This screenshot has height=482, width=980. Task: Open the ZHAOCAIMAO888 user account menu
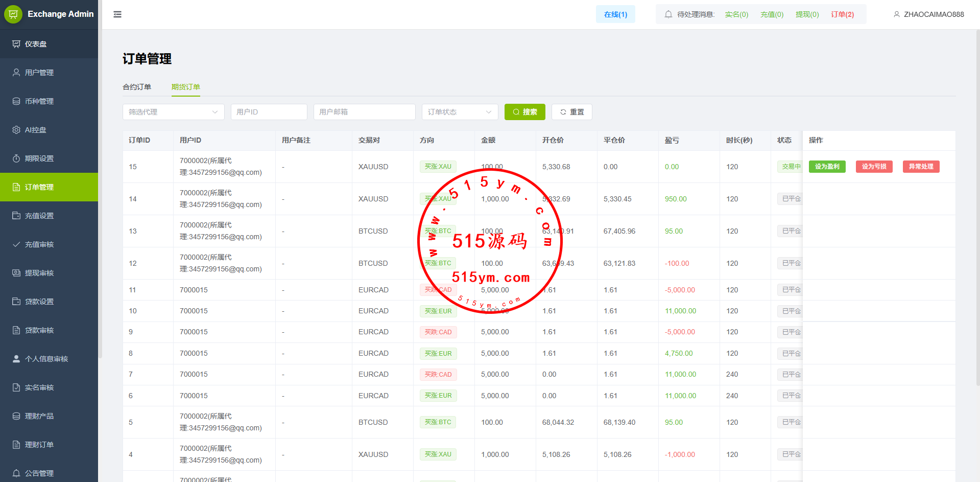tap(928, 14)
